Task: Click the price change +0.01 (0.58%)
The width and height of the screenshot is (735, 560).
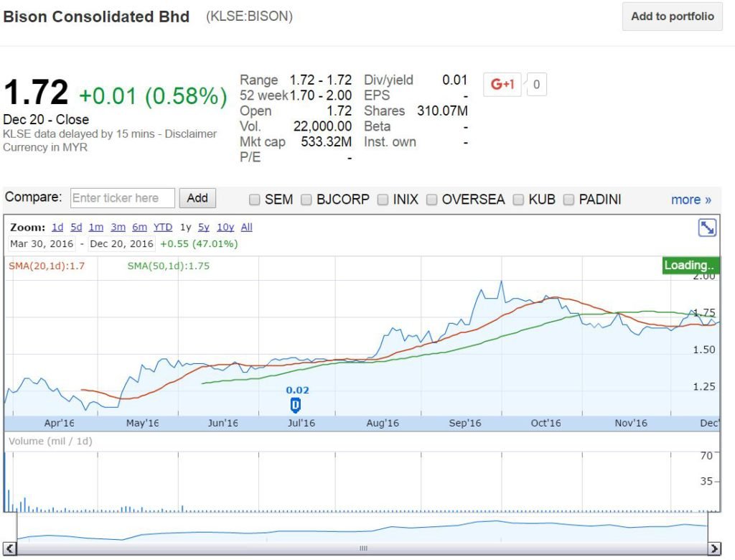Action: tap(154, 96)
